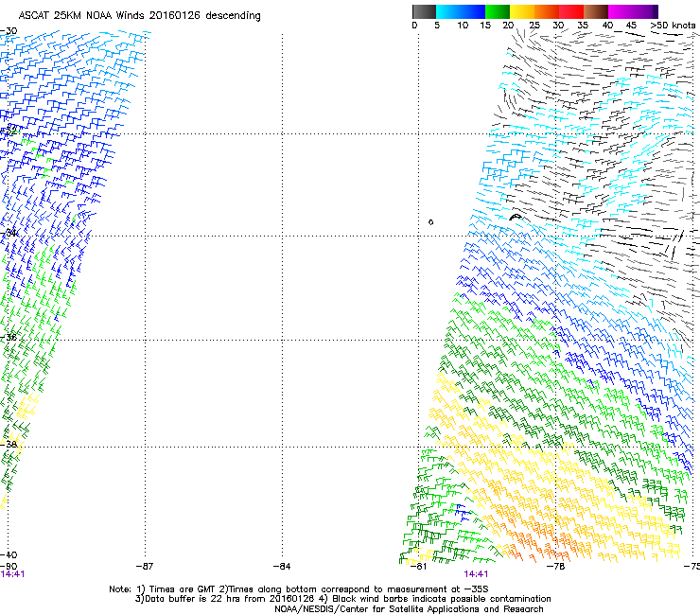Click the red 30-35 knots legend swatch
This screenshot has width=700, height=615.
click(x=571, y=11)
